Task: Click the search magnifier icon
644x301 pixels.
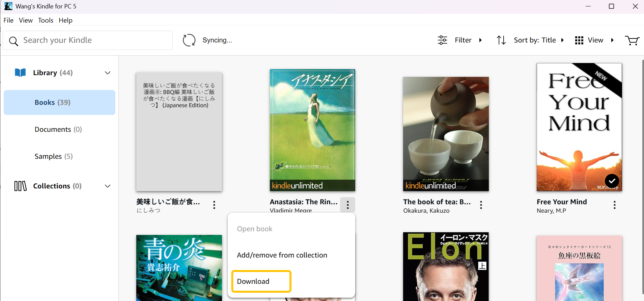Action: [13, 41]
